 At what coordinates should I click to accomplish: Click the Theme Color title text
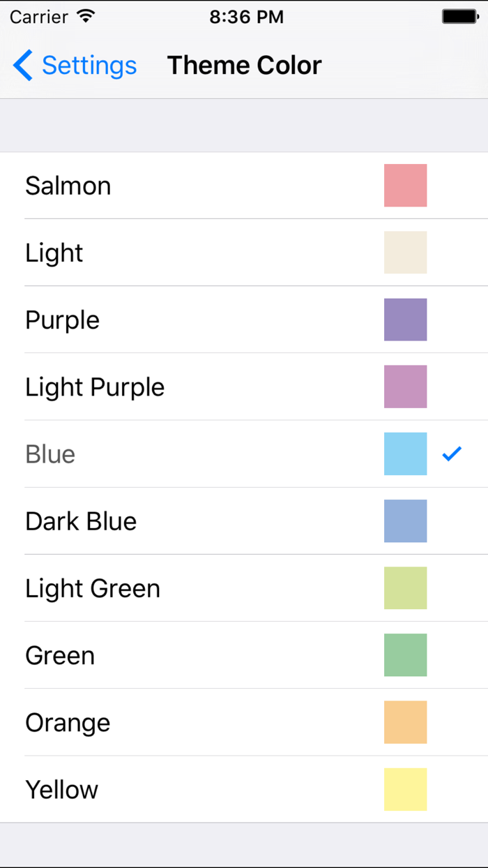[x=244, y=65]
